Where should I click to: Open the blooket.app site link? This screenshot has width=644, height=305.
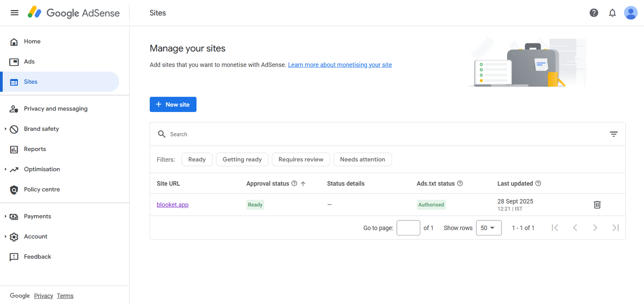click(172, 205)
